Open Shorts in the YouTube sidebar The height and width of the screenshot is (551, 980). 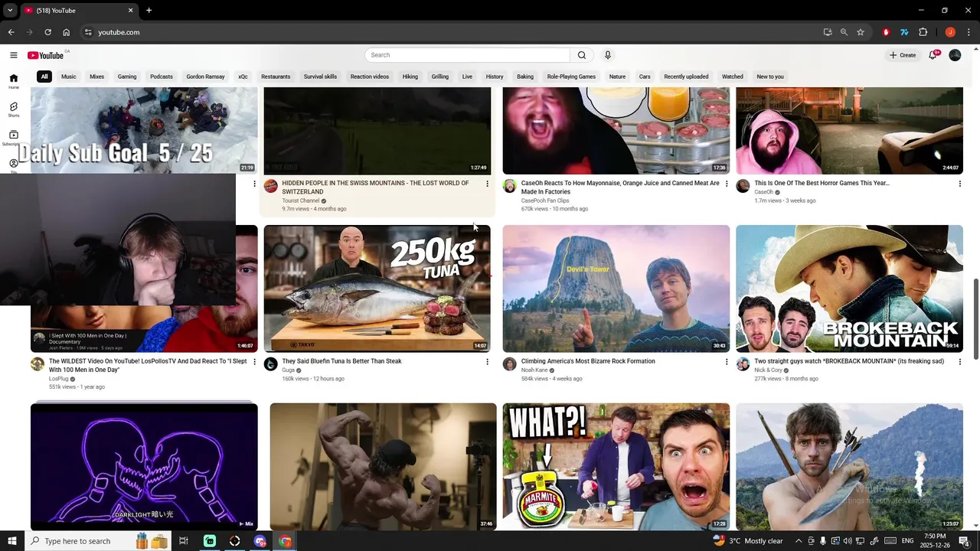(13, 109)
